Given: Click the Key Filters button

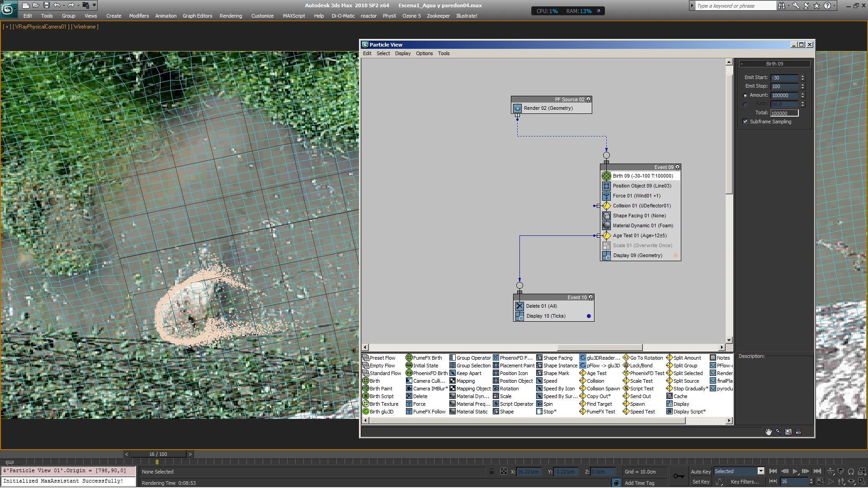Looking at the screenshot, I should [745, 482].
